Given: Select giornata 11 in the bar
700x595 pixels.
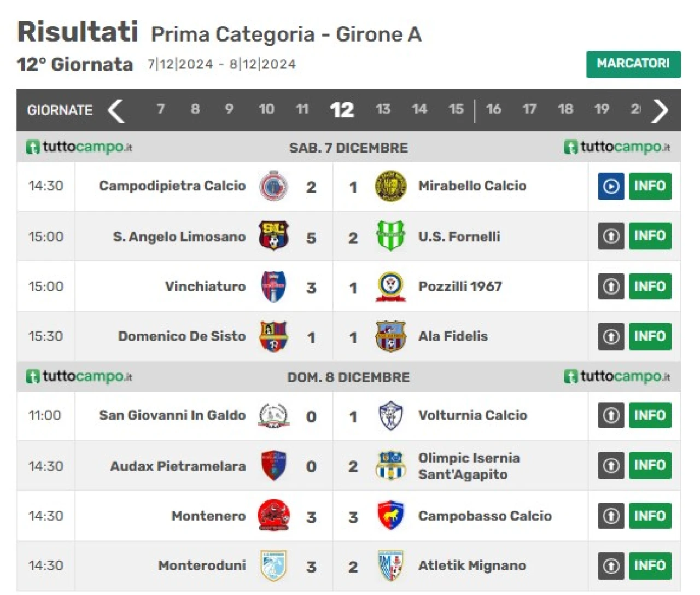Looking at the screenshot, I should [x=302, y=109].
